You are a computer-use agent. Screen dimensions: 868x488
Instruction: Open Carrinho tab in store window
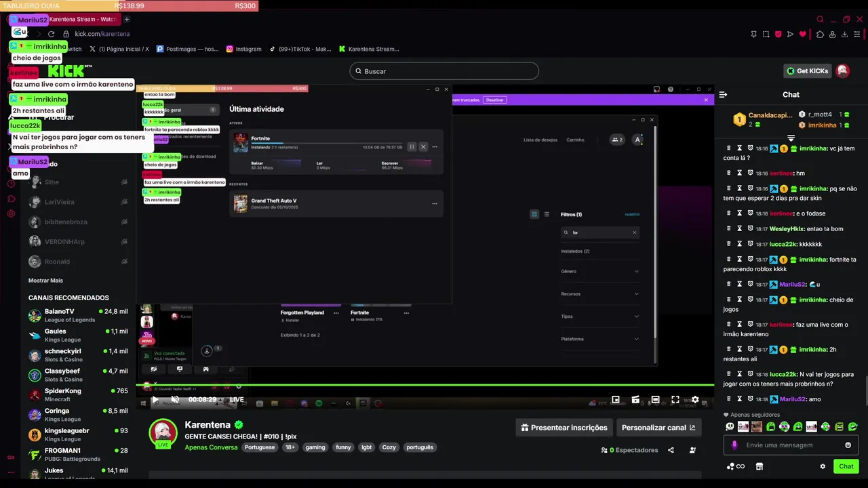click(x=575, y=140)
